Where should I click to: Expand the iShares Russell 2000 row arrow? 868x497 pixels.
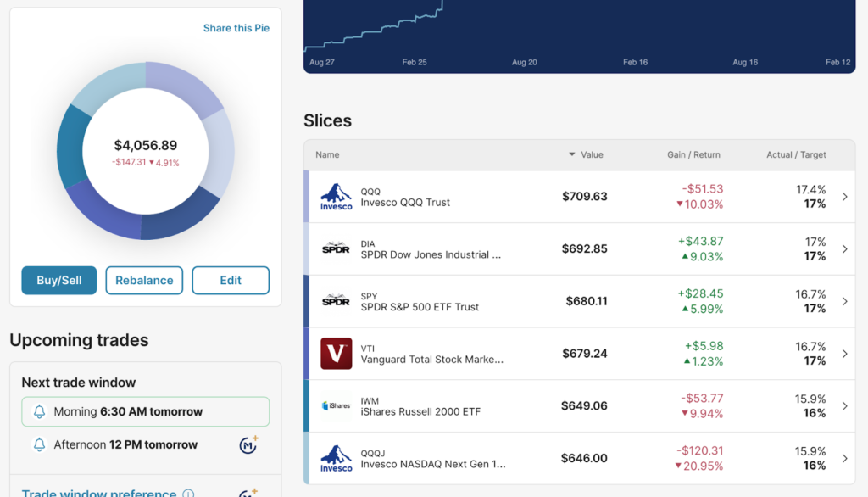click(844, 406)
